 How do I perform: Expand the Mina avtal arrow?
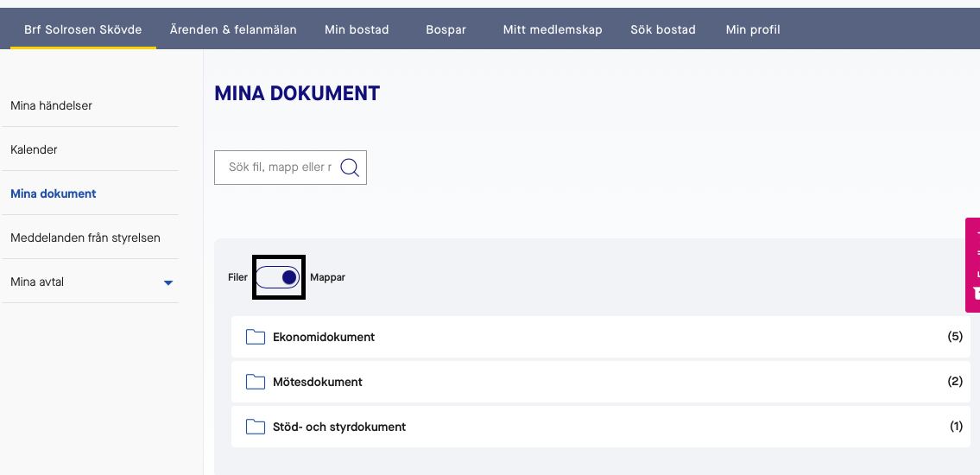click(168, 282)
